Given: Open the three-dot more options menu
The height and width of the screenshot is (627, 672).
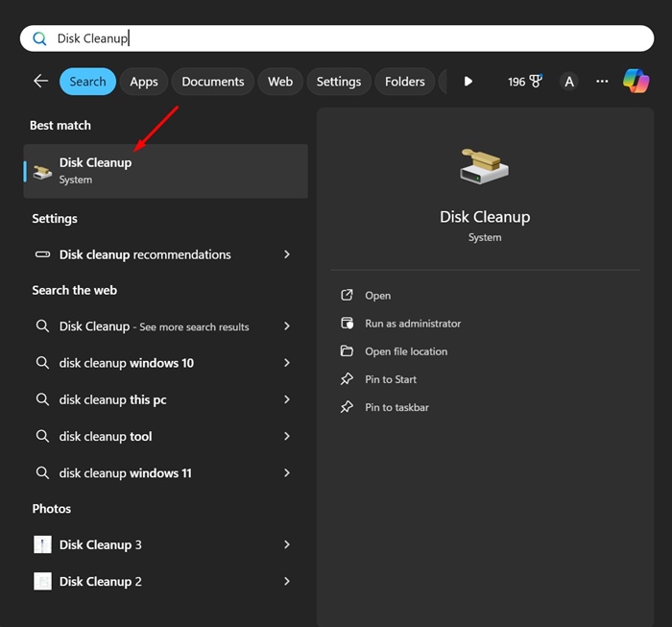Looking at the screenshot, I should click(602, 82).
